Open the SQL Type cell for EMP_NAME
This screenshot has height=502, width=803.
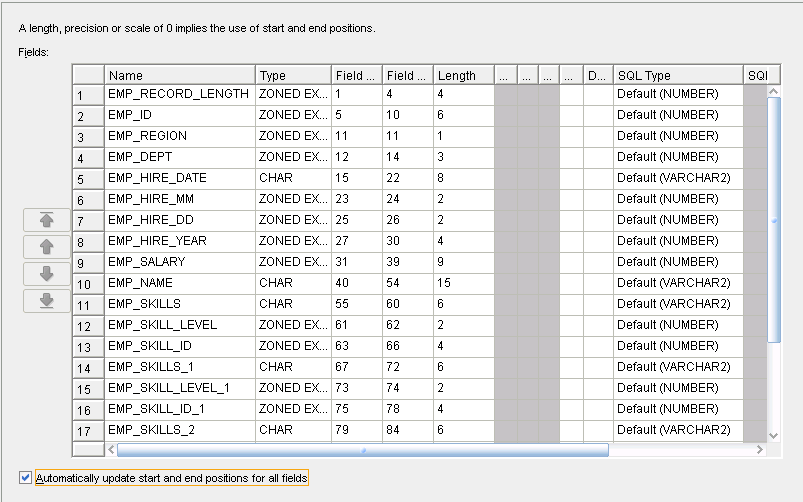678,283
